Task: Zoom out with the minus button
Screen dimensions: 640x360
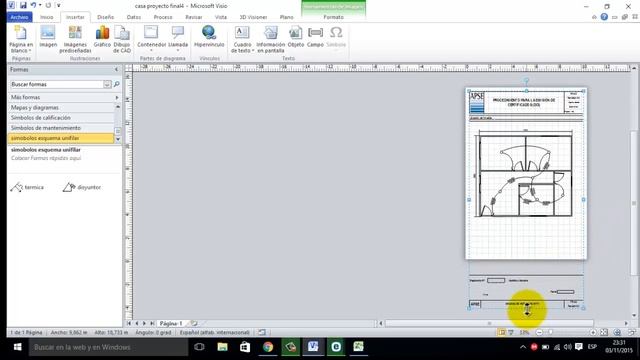Action: [x=539, y=333]
